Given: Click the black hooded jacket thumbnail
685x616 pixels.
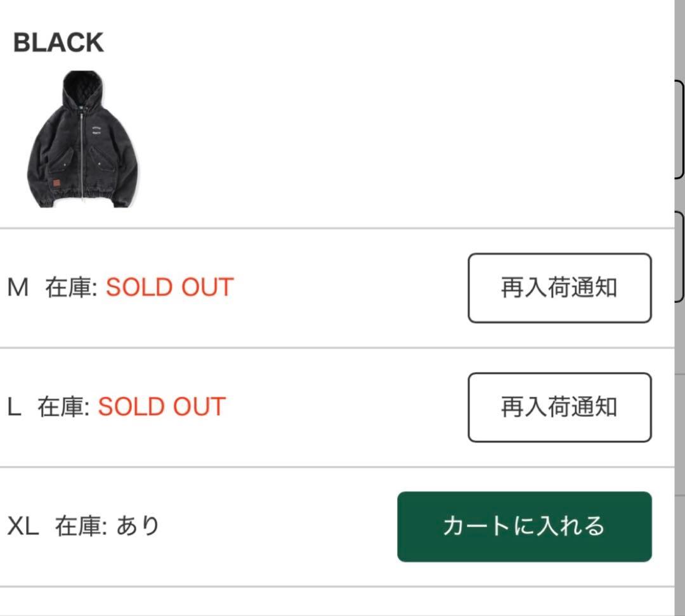Looking at the screenshot, I should coord(82,139).
